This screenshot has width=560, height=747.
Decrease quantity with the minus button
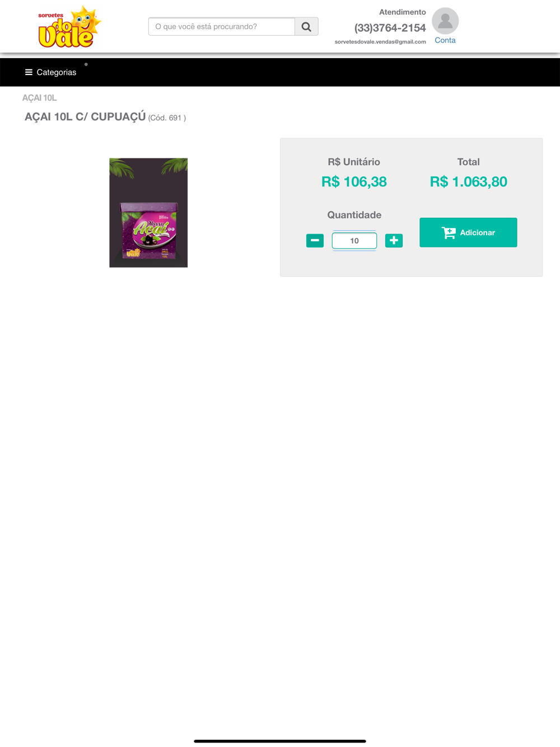click(x=315, y=240)
